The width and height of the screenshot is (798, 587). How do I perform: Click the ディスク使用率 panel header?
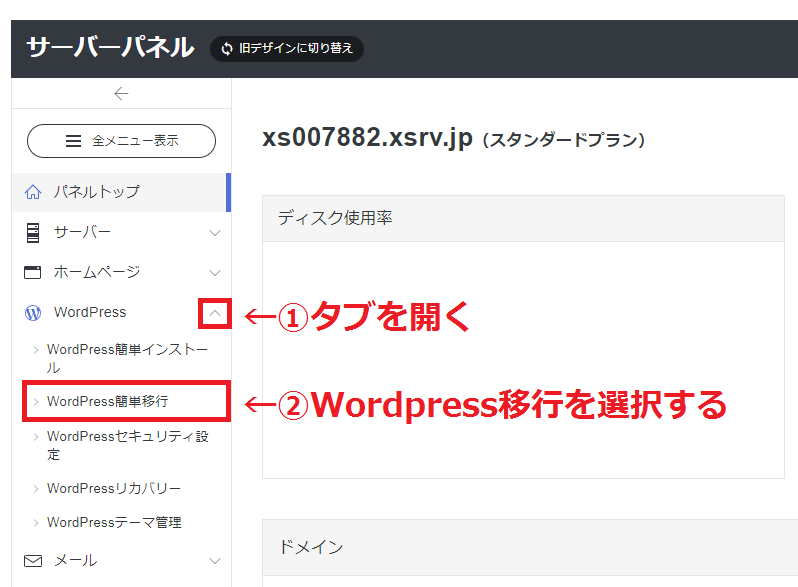pyautogui.click(x=523, y=218)
